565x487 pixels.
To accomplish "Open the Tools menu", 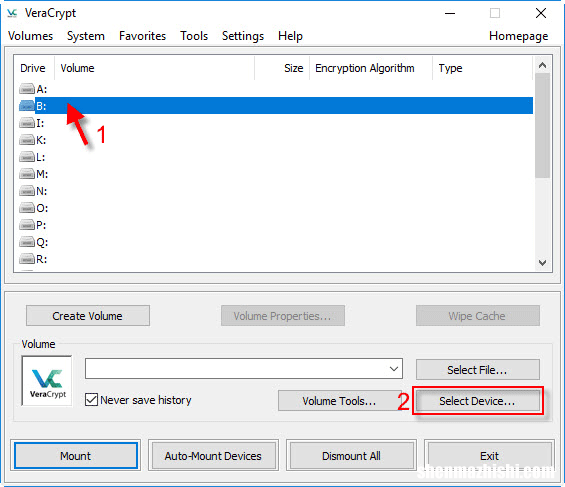I will coord(194,36).
